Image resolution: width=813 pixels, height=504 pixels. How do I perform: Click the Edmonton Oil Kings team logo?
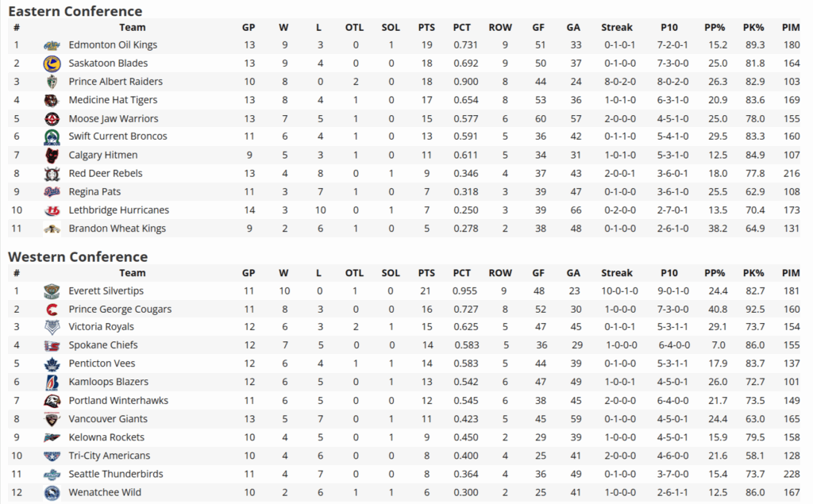[52, 45]
